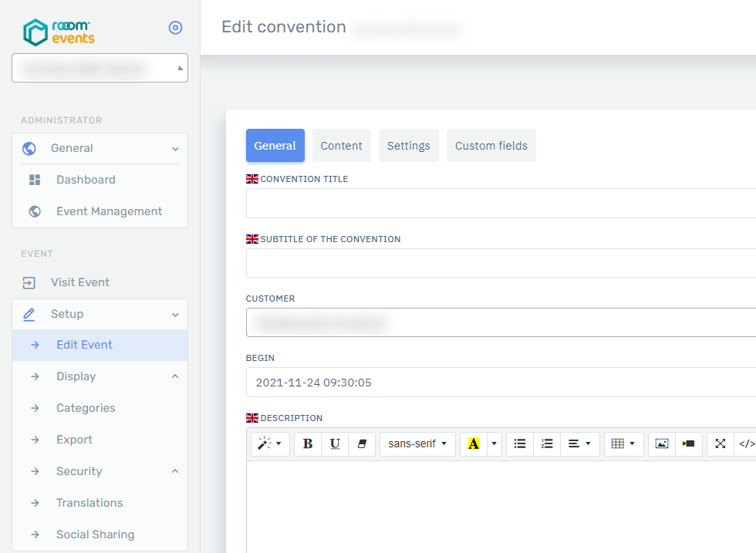Image resolution: width=756 pixels, height=553 pixels.
Task: Click the eraser remove-format button
Action: pyautogui.click(x=362, y=443)
